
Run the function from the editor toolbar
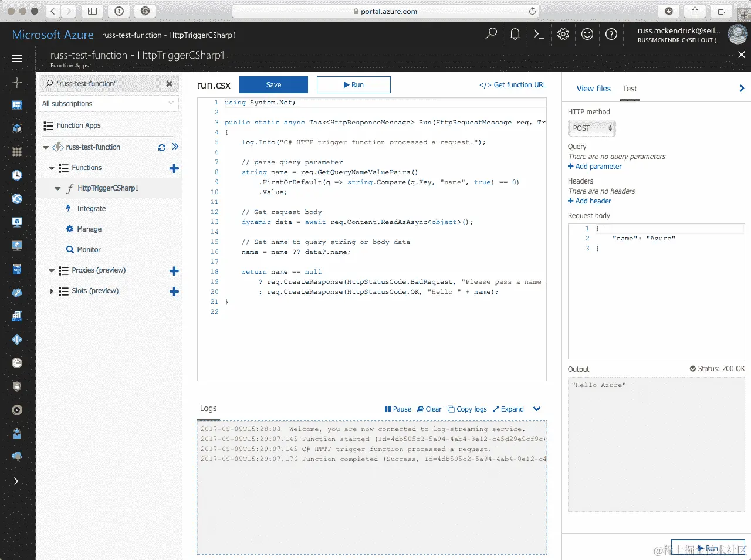coord(354,85)
